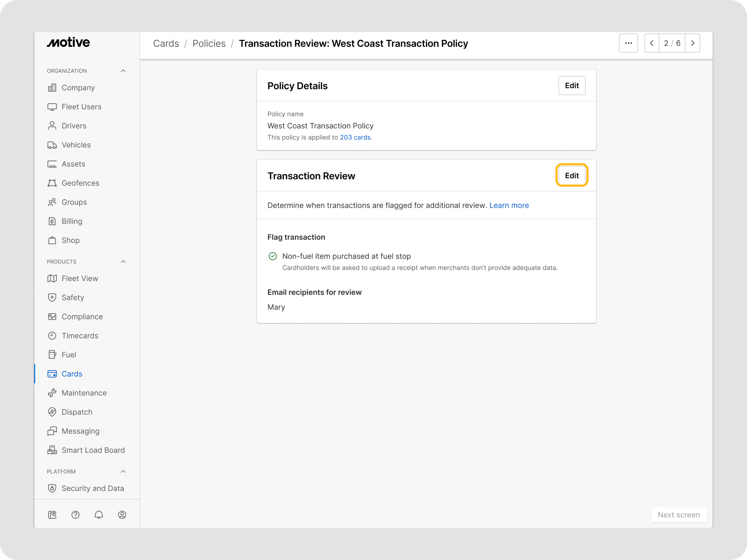The width and height of the screenshot is (747, 560).
Task: Click the Non-fuel item green check icon
Action: pos(273,256)
